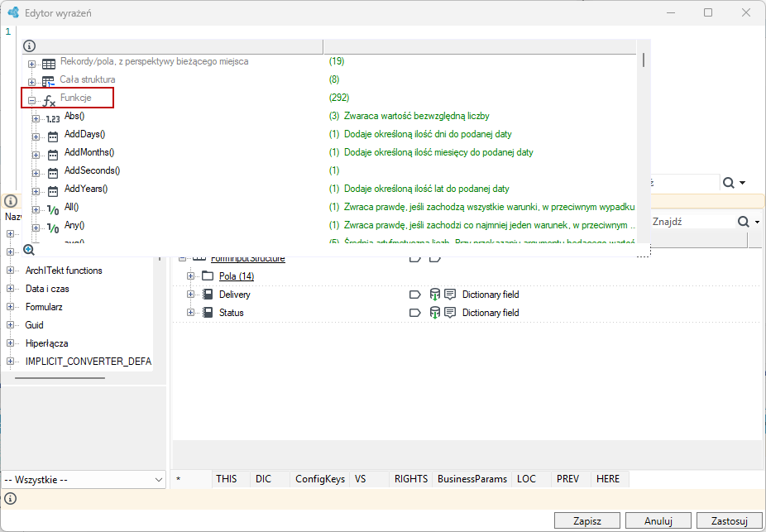The image size is (766, 532).
Task: Expand the Data i czas category
Action: tap(10, 288)
